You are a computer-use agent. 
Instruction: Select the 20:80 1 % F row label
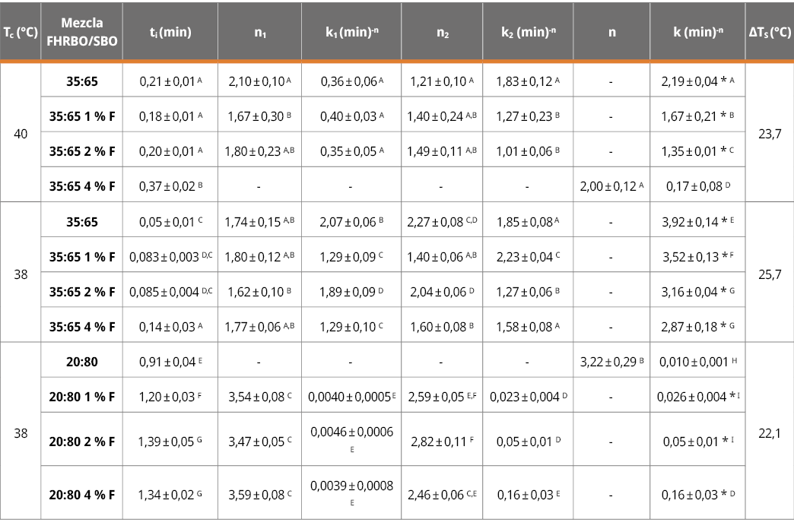tap(83, 395)
